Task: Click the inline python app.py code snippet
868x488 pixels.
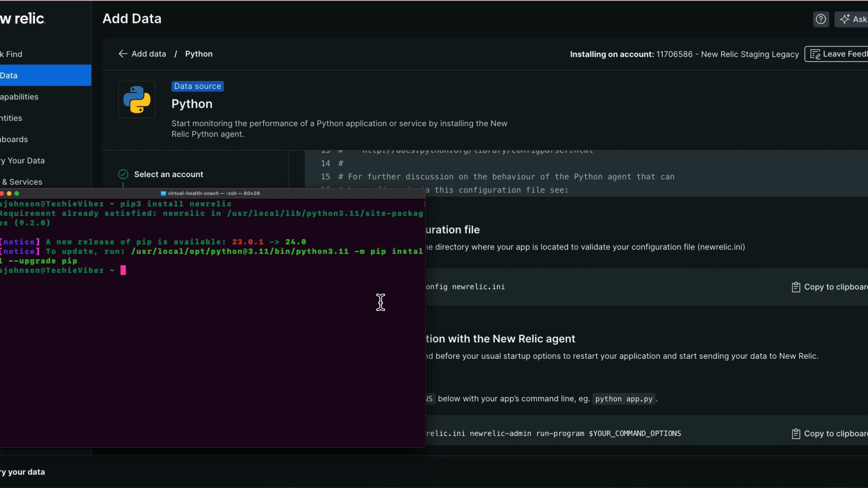Action: pyautogui.click(x=624, y=399)
